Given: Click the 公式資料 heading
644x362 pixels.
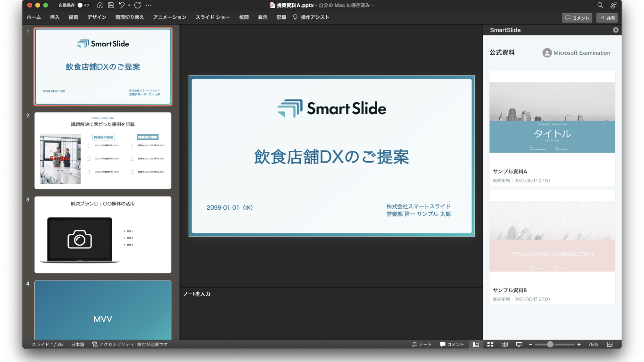Looking at the screenshot, I should click(x=502, y=53).
